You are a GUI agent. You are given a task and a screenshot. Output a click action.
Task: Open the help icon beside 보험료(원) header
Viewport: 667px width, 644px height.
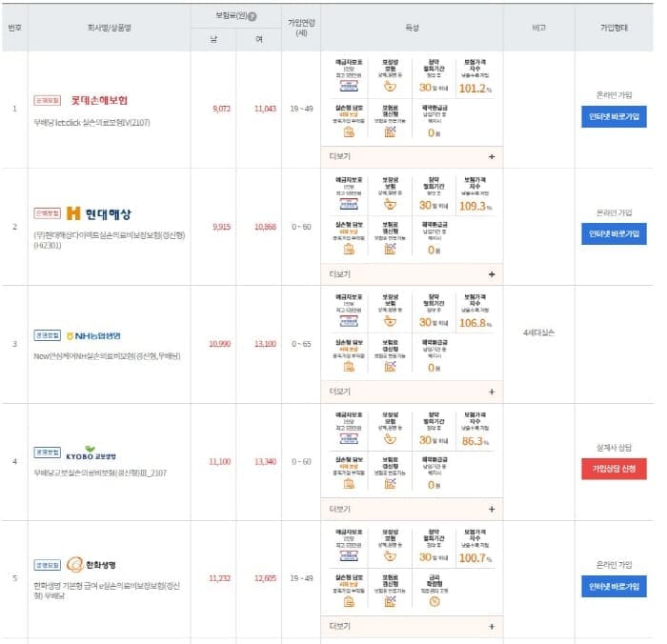point(252,16)
